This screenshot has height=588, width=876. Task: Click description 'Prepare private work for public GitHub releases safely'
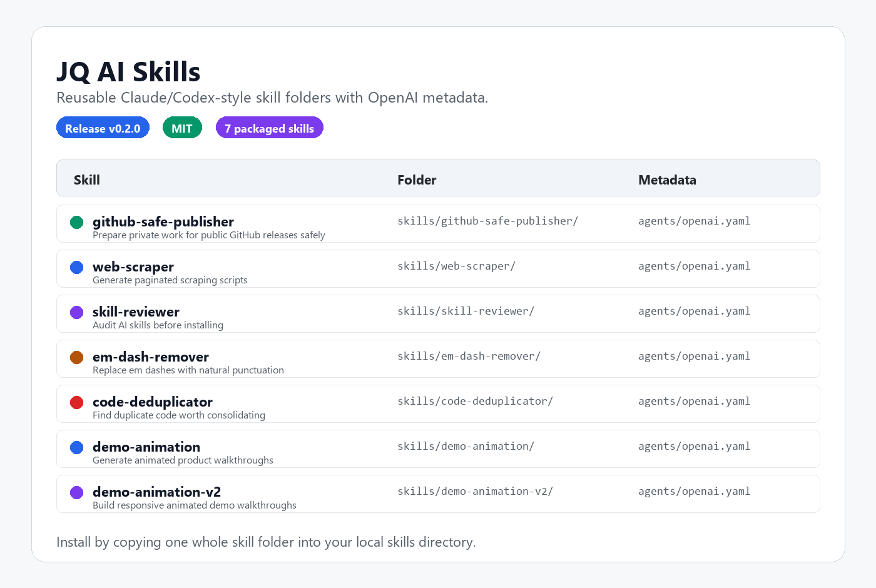pyautogui.click(x=209, y=235)
